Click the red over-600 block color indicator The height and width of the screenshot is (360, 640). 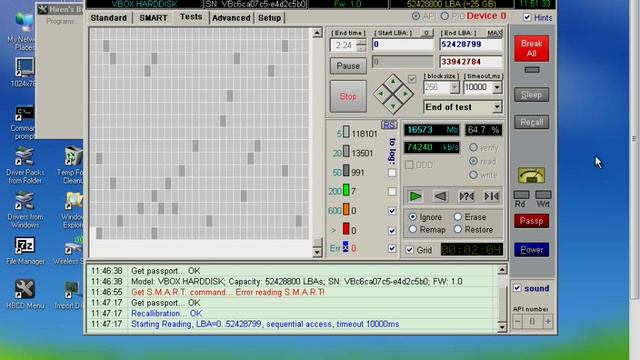346,229
